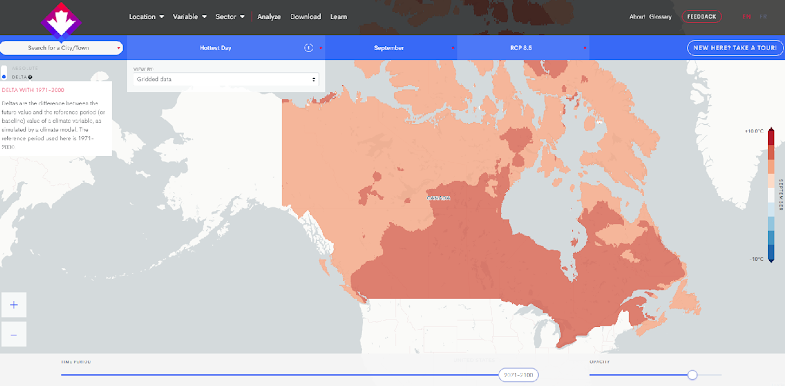Screen dimensions: 785x386
Task: Zoom in with the plus button
Action: (14, 305)
